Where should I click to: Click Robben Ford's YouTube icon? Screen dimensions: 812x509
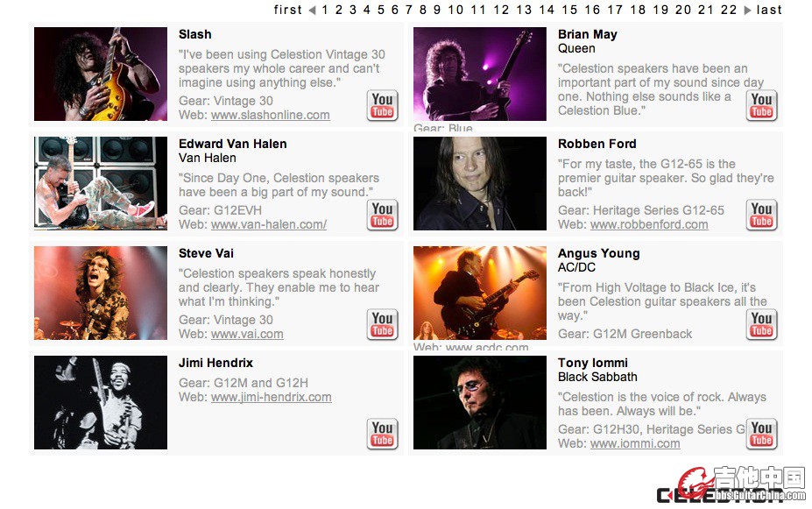click(761, 215)
